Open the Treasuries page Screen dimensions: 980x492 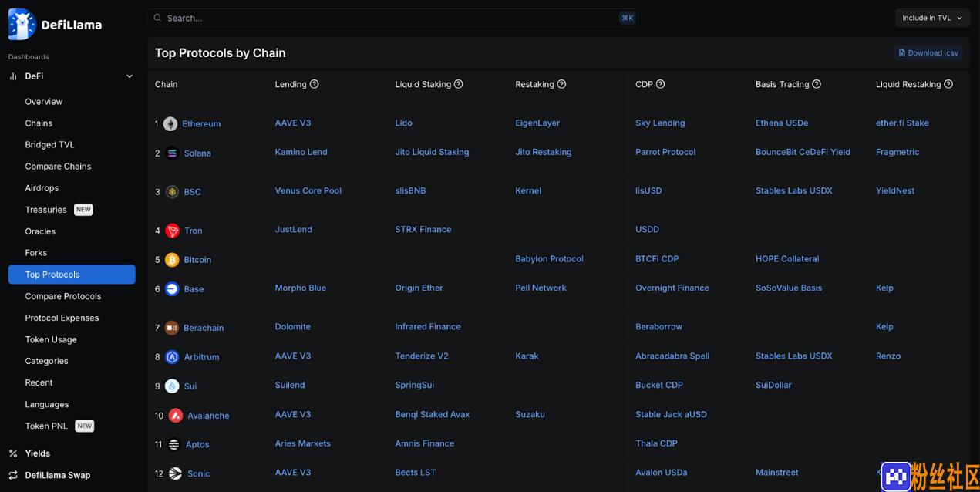(45, 210)
